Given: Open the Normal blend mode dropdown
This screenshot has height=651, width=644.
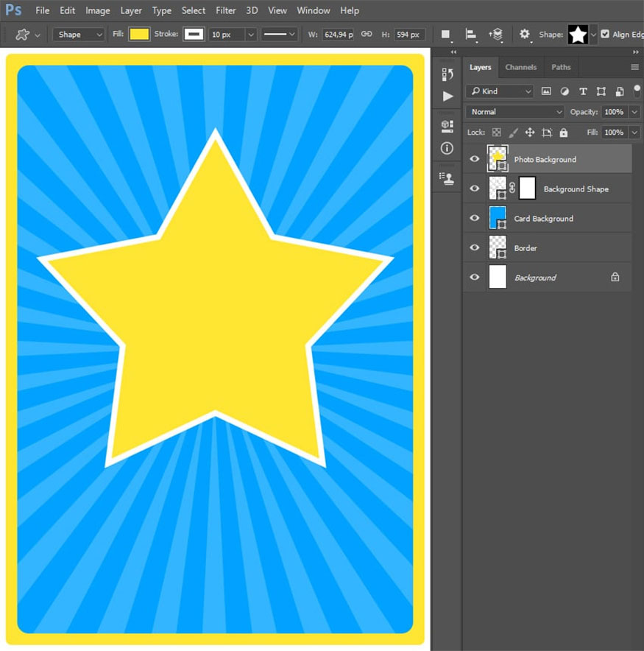Looking at the screenshot, I should pyautogui.click(x=515, y=112).
